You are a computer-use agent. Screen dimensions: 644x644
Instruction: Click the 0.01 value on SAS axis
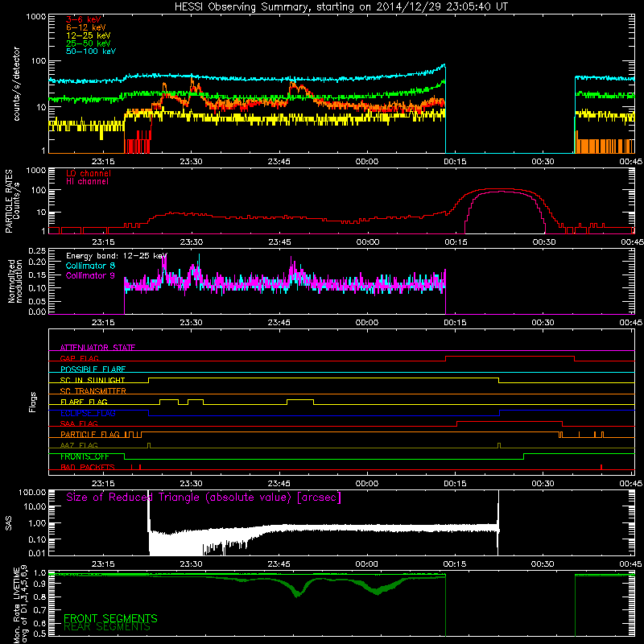(37, 553)
